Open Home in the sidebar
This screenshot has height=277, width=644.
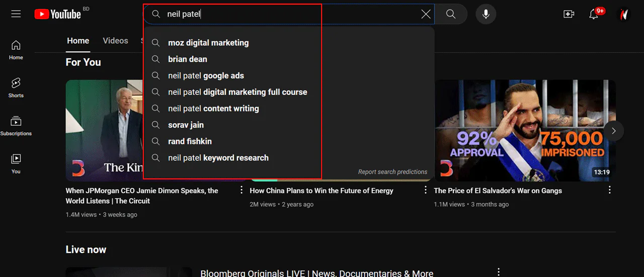click(x=16, y=50)
